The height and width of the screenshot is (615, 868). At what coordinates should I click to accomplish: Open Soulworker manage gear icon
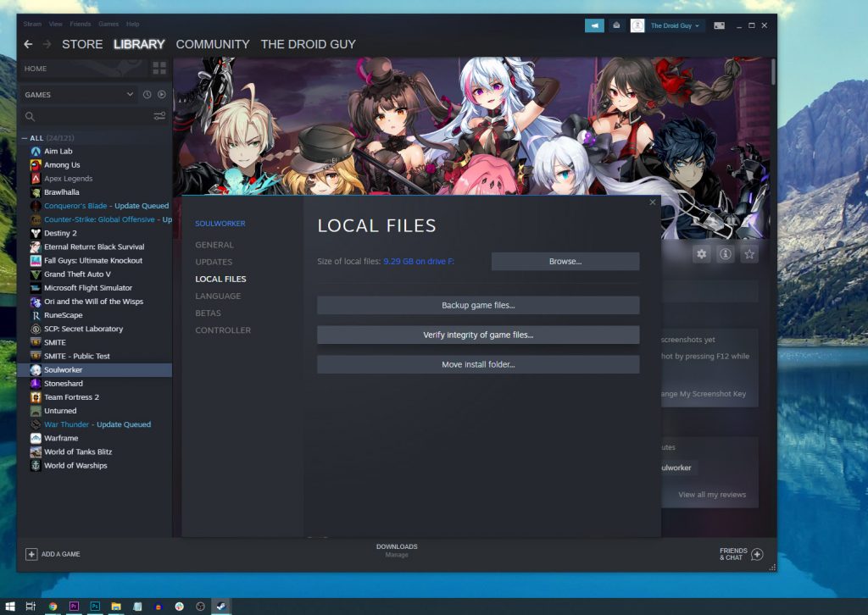point(701,254)
